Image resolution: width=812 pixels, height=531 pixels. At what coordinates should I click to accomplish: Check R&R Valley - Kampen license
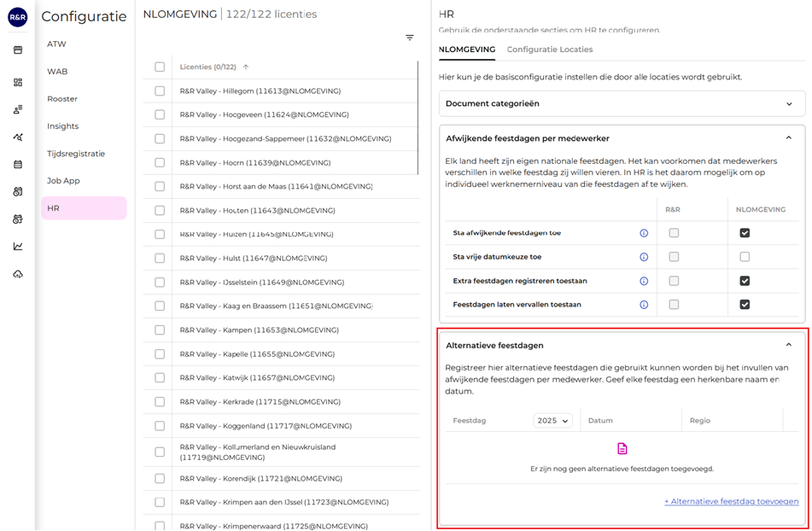click(x=160, y=330)
